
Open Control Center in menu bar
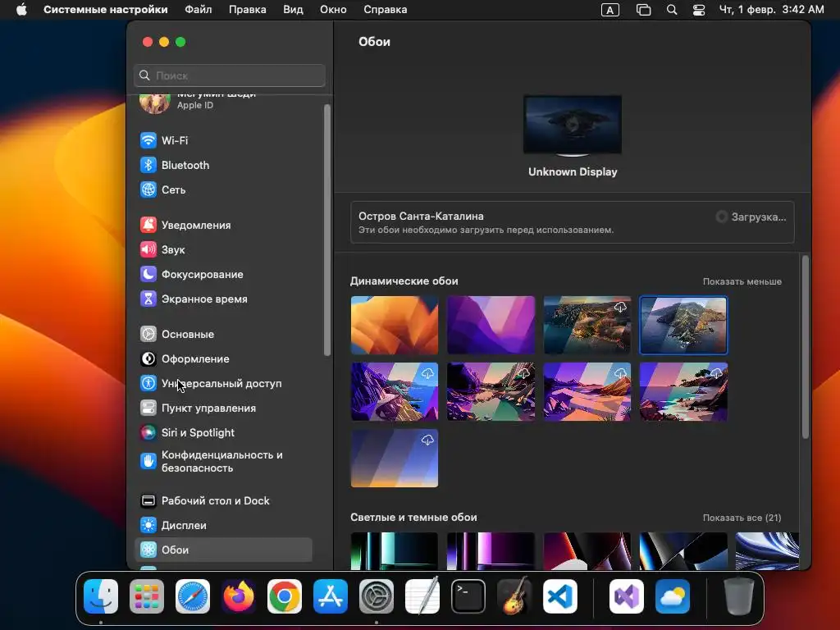(x=699, y=10)
